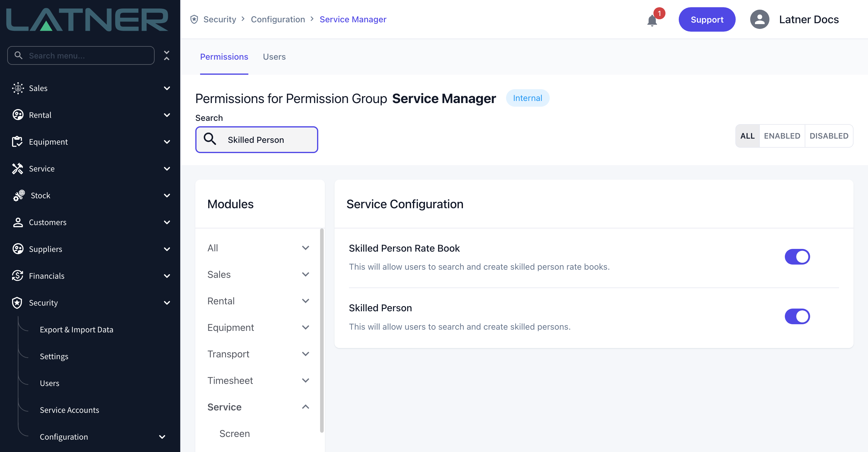The image size is (868, 452).
Task: Expand the Customers sidebar menu chevron
Action: 167,222
